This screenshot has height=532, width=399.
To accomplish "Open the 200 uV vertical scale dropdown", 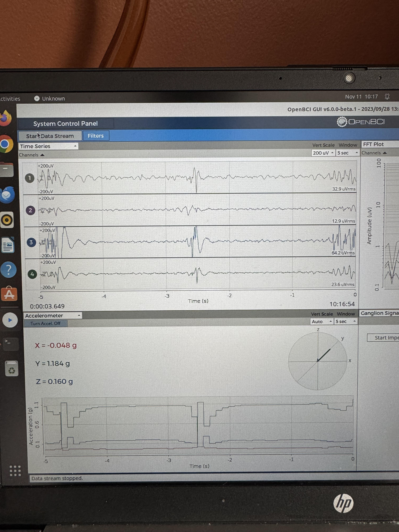I will pos(323,153).
